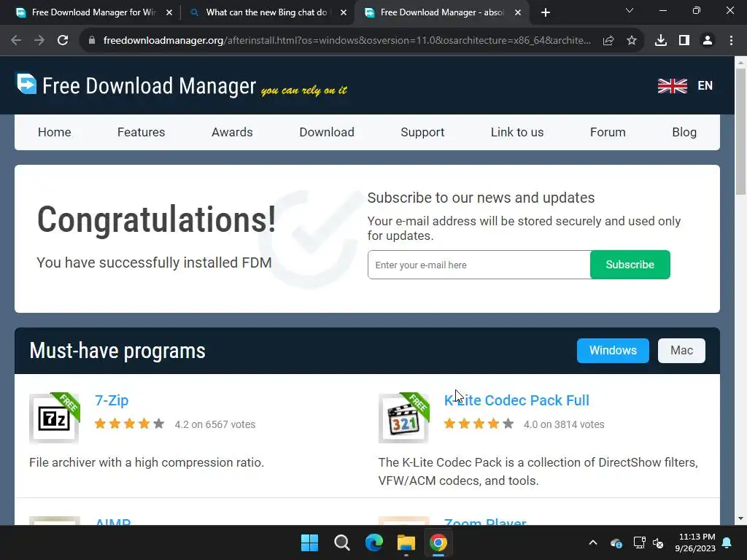Go forward using the browser forward arrow
This screenshot has height=560, width=747.
pos(39,41)
